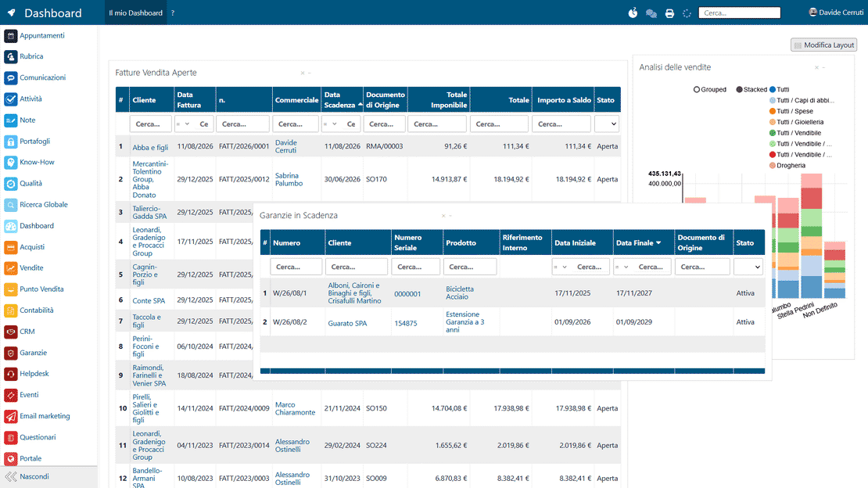The height and width of the screenshot is (488, 868).
Task: Open the Dashboard sidebar icon
Action: click(x=10, y=226)
